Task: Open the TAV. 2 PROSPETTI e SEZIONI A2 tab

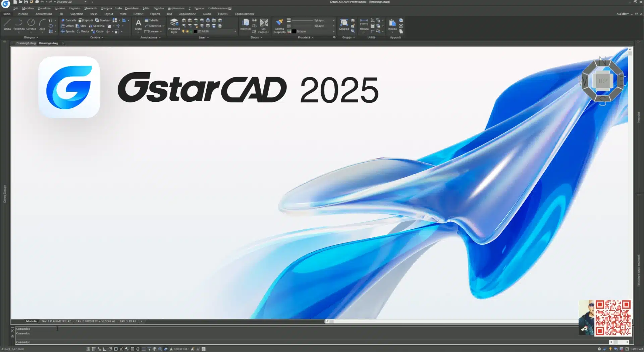Action: tap(96, 321)
